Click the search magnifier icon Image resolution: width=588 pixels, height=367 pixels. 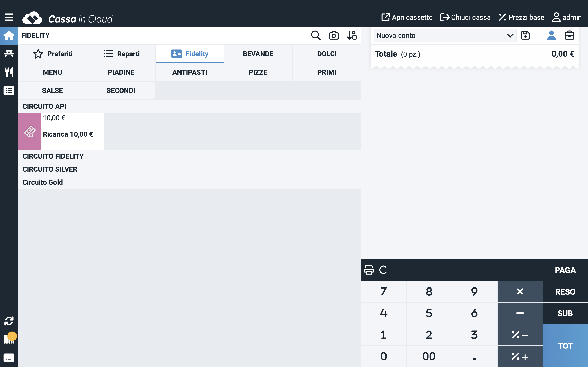point(316,35)
